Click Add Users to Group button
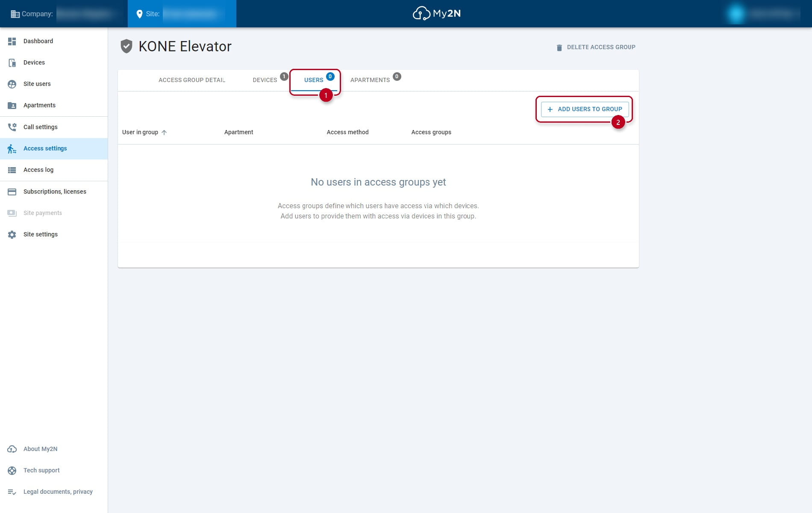The width and height of the screenshot is (812, 513). pos(585,109)
